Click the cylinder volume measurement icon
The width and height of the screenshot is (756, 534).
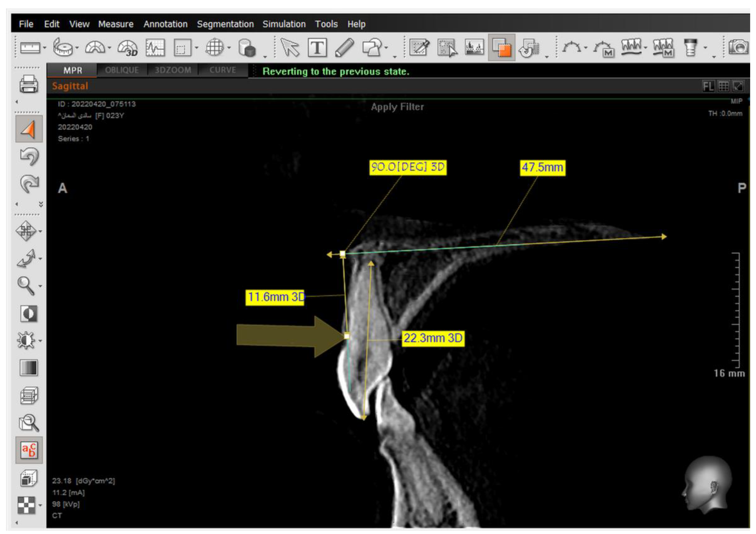(x=247, y=48)
